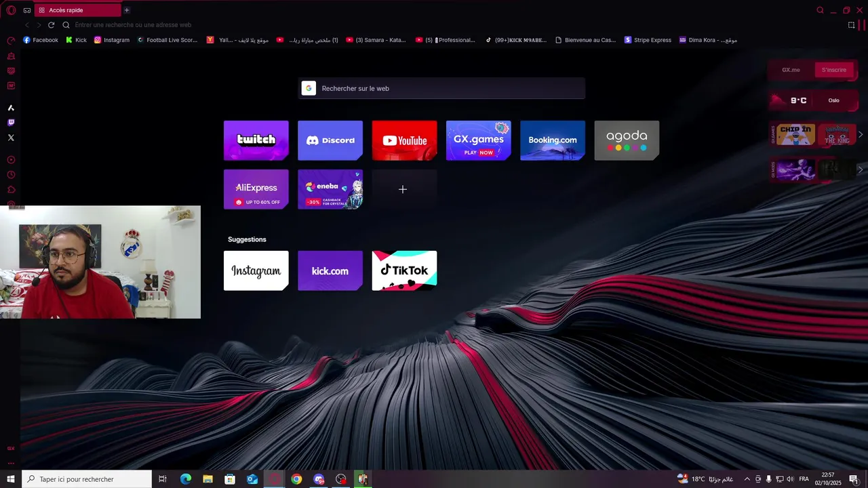
Task: Add a new speed dial with plus tile
Action: 404,189
